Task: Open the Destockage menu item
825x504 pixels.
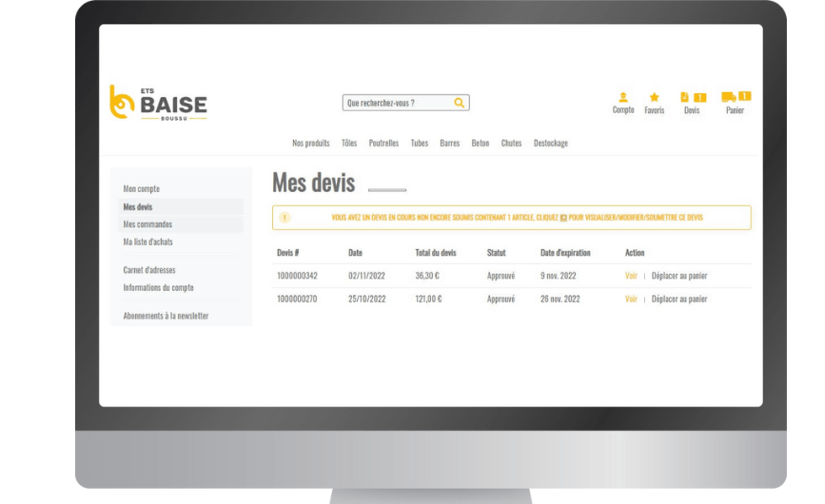Action: coord(550,143)
